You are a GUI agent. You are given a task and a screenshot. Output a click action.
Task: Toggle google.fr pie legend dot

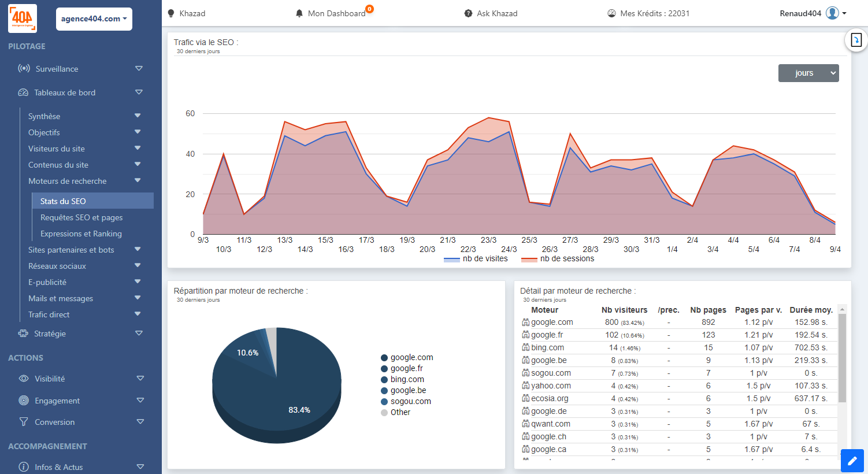click(384, 369)
